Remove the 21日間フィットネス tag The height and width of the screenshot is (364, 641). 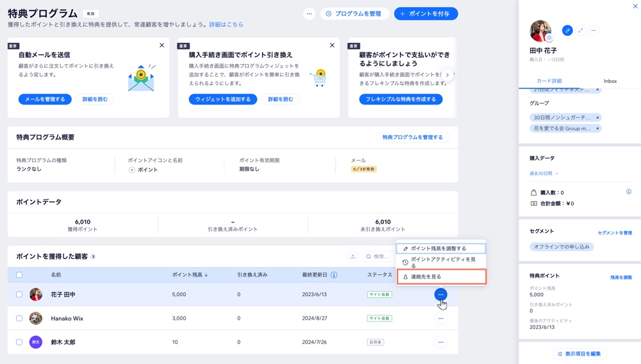597,90
